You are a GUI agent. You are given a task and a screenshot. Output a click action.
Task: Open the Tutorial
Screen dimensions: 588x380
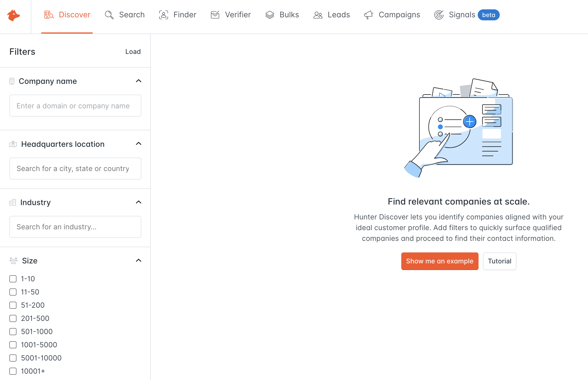499,261
